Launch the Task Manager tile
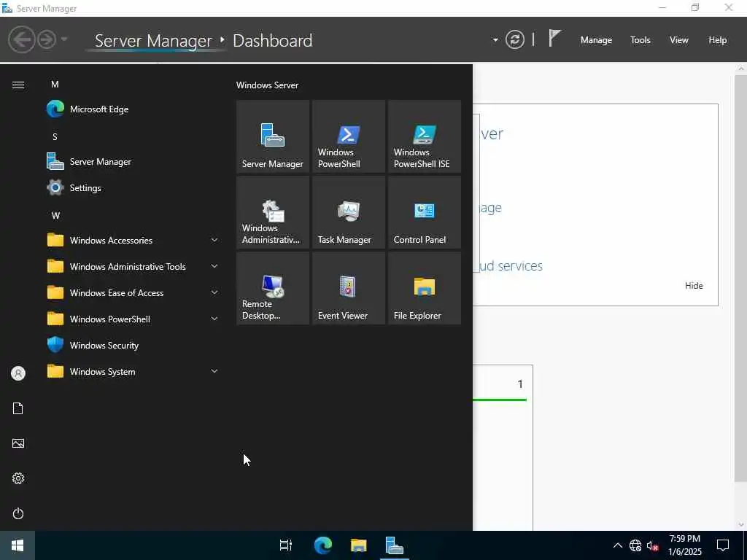Viewport: 747px width, 560px height. 348,212
